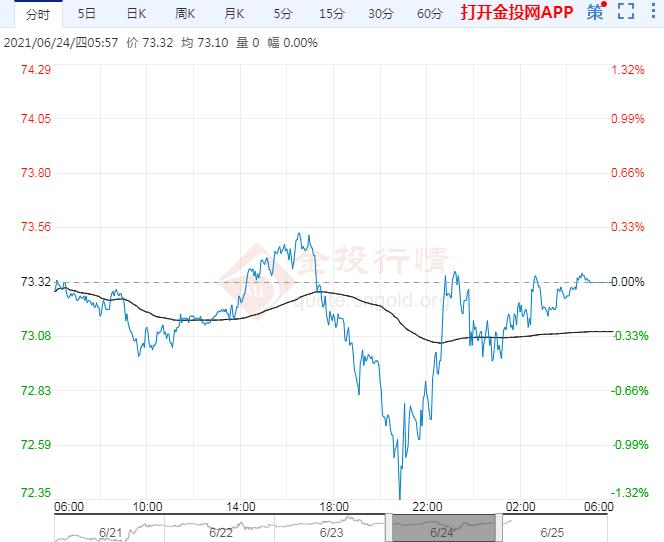The height and width of the screenshot is (542, 664).
Task: Switch to the 5日 chart tab
Action: click(x=87, y=14)
